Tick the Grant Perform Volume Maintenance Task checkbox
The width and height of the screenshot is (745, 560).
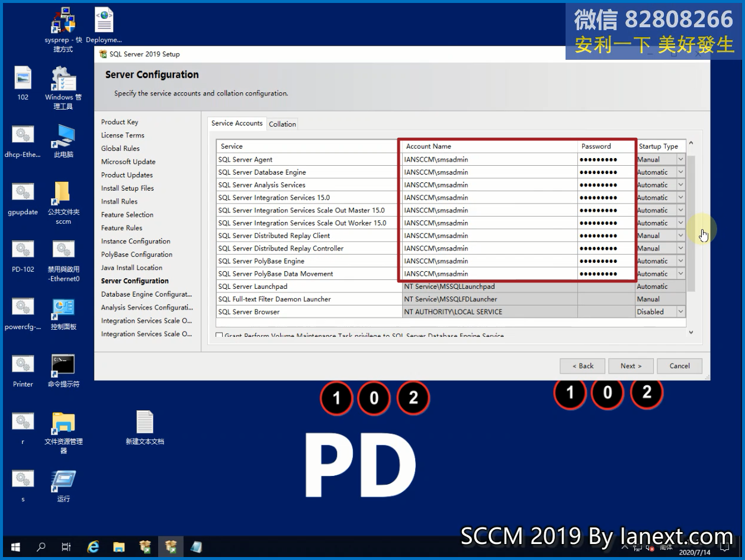219,336
